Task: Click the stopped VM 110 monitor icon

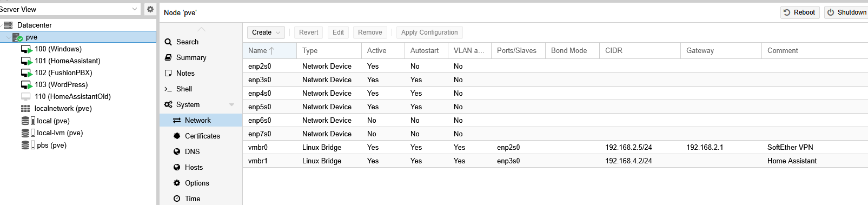Action: coord(26,97)
